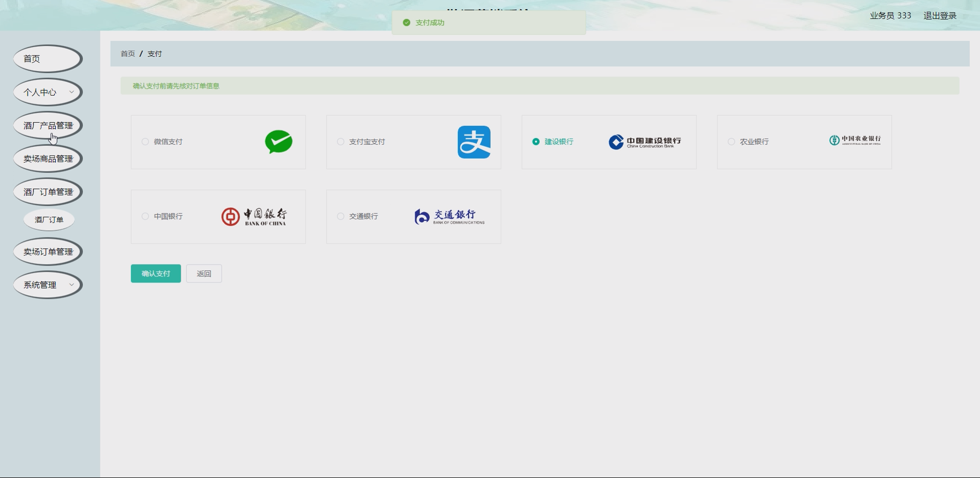Click the 交通银行 label text

pyautogui.click(x=364, y=216)
